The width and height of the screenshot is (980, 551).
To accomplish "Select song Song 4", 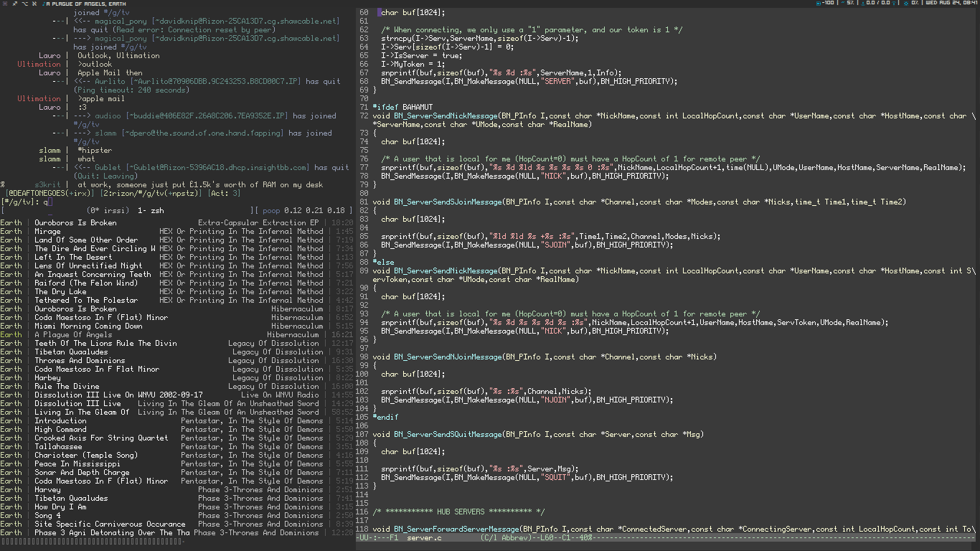I will [176, 516].
